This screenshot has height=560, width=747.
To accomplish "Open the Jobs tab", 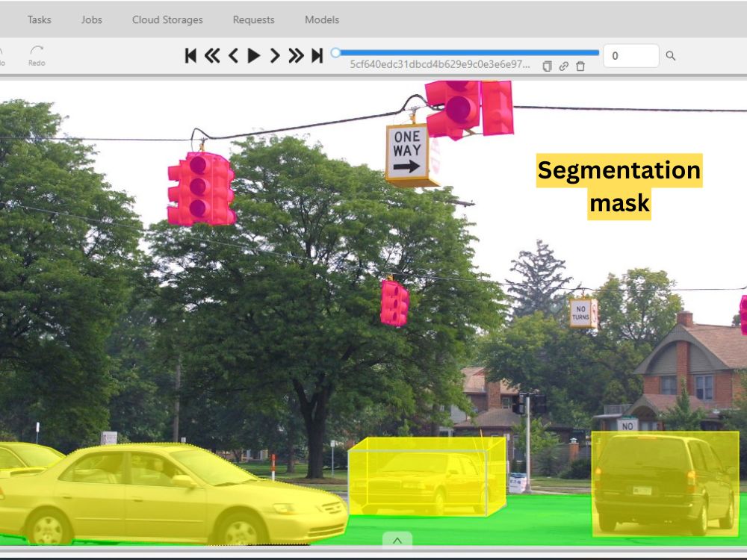I will point(91,19).
